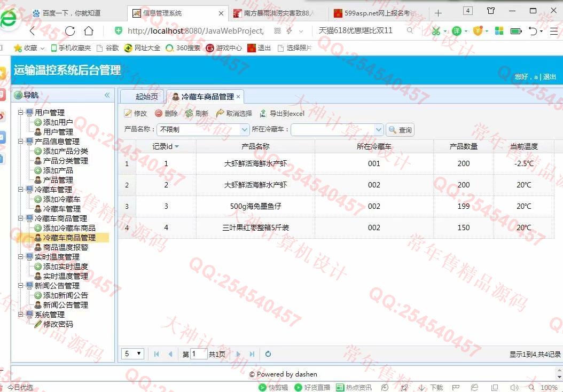Go to the first page in pager

[x=156, y=354]
